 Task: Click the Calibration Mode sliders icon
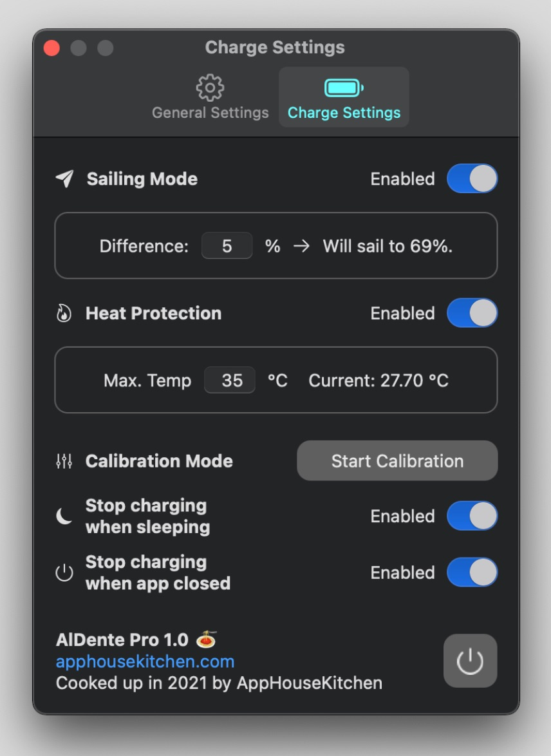point(64,461)
